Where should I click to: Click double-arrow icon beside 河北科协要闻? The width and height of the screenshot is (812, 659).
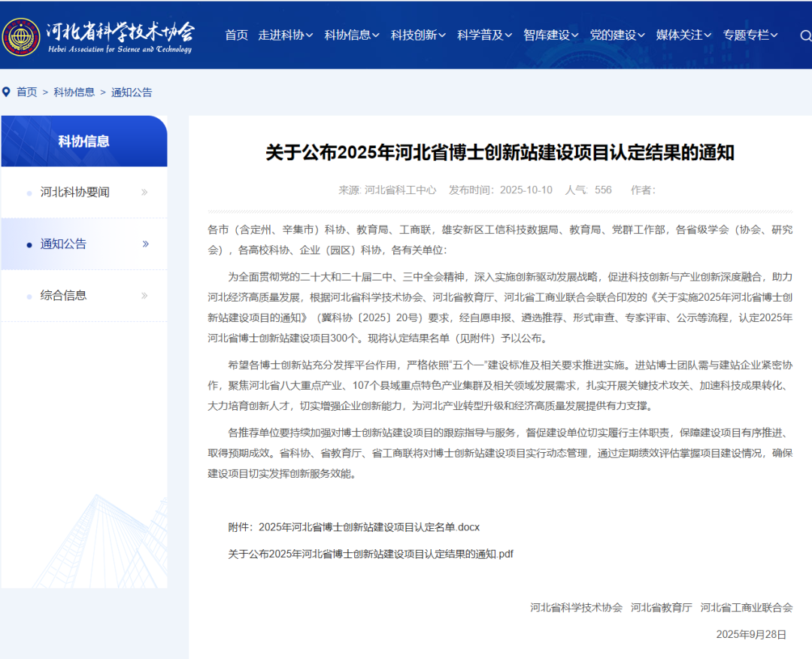[x=144, y=193]
